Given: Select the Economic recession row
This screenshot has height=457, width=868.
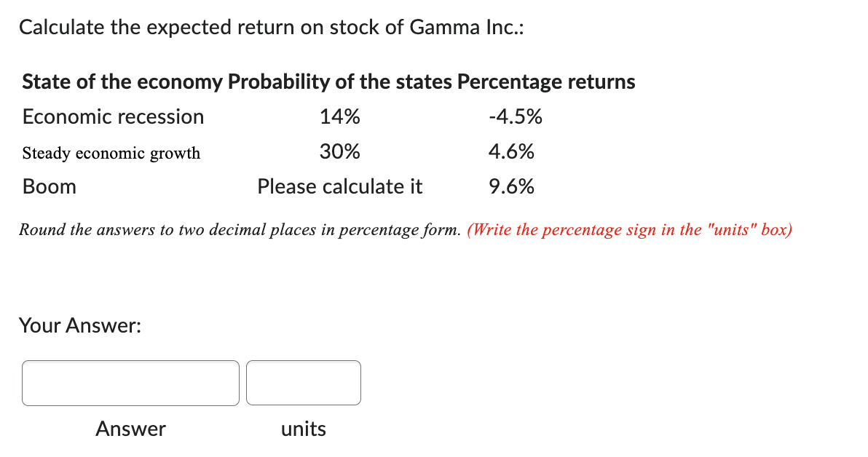Looking at the screenshot, I should 112,116.
